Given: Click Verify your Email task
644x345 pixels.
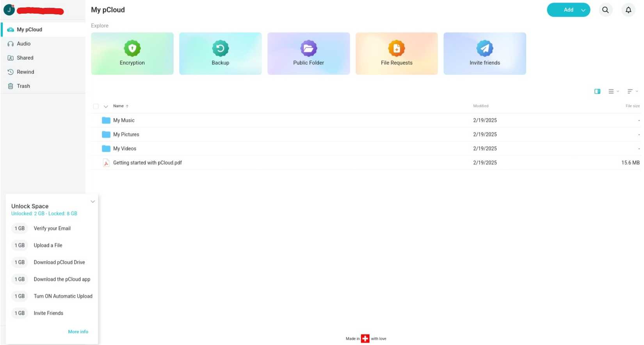Looking at the screenshot, I should pyautogui.click(x=52, y=228).
